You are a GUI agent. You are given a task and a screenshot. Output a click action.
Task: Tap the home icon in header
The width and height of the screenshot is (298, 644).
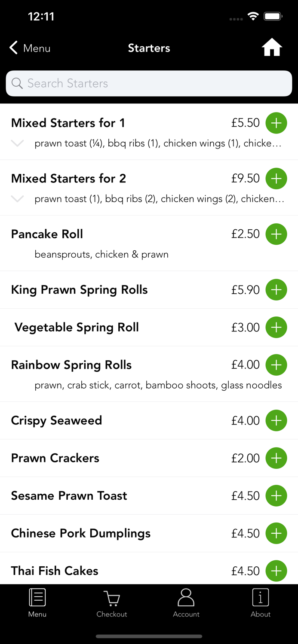coord(272,48)
